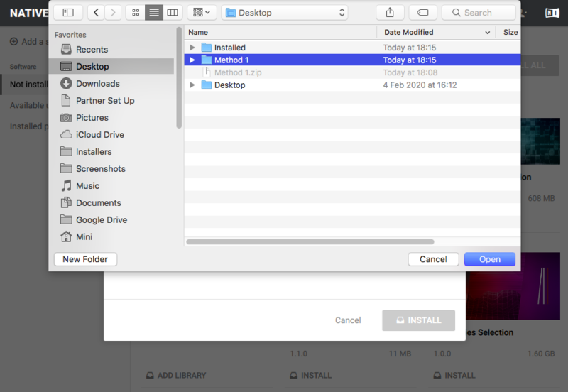Click the Method 1 folder icon

coord(207,60)
